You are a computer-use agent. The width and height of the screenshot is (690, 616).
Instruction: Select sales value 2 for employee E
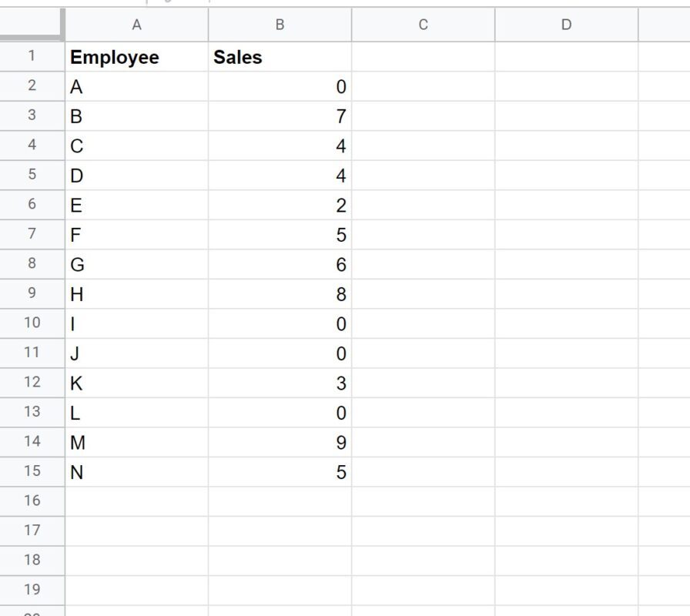click(280, 205)
